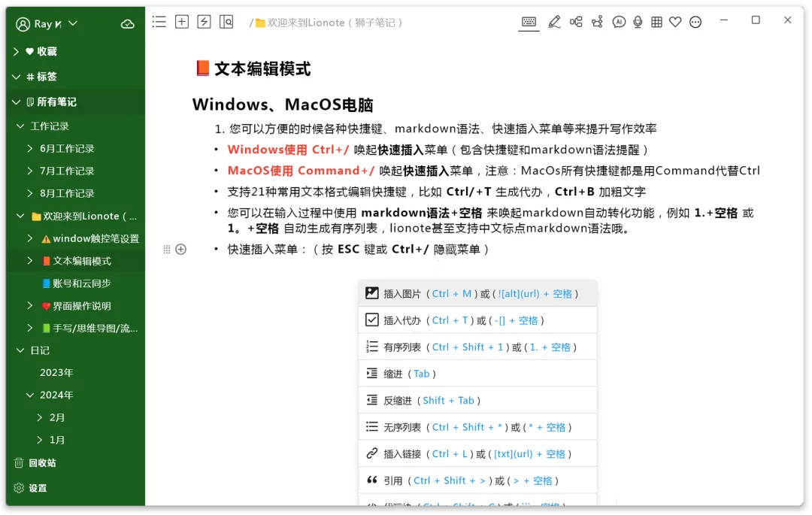Click the block drag handle icon
812x515 pixels.
pyautogui.click(x=167, y=250)
